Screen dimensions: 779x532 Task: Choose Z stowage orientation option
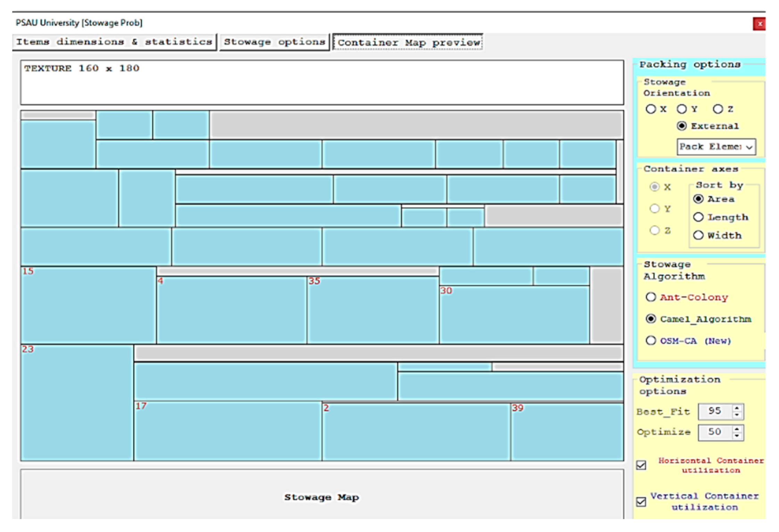click(x=718, y=109)
